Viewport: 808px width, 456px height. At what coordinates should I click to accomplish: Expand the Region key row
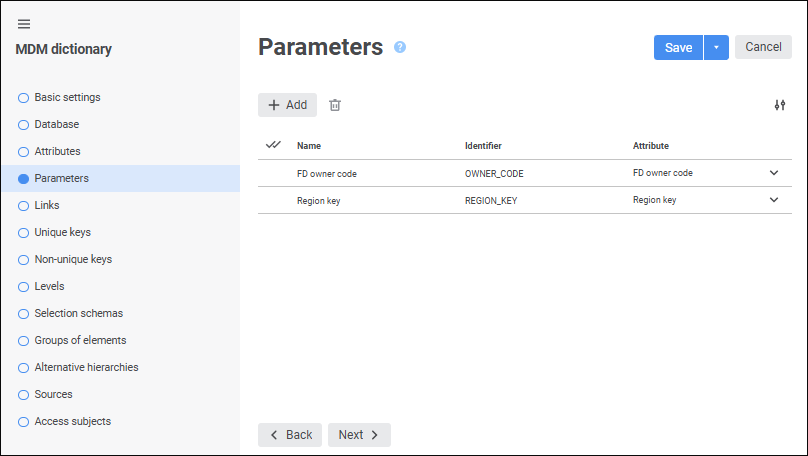coord(773,200)
